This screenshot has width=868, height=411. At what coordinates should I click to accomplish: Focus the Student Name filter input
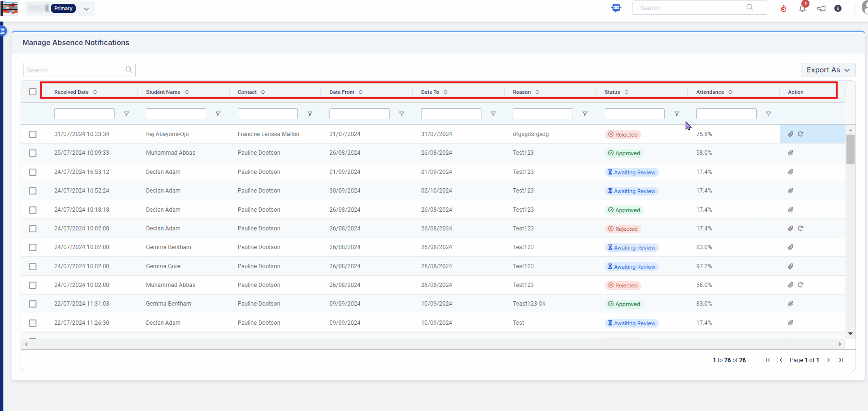(x=176, y=114)
